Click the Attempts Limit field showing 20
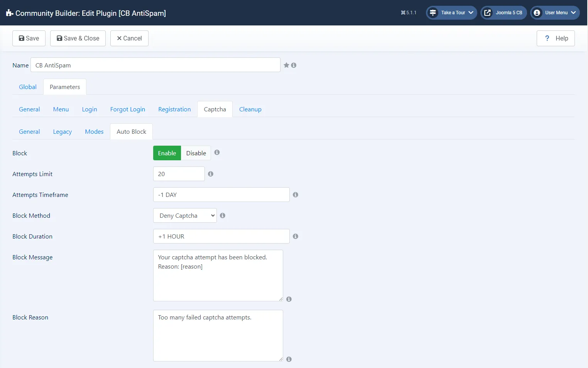 click(179, 174)
